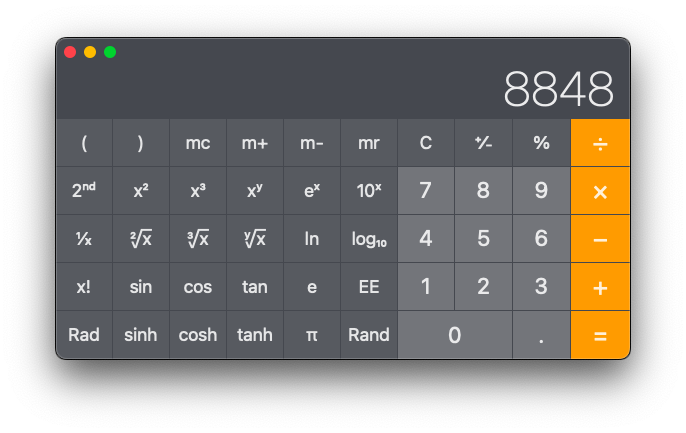Click the square root key
This screenshot has width=686, height=433.
pyautogui.click(x=141, y=239)
